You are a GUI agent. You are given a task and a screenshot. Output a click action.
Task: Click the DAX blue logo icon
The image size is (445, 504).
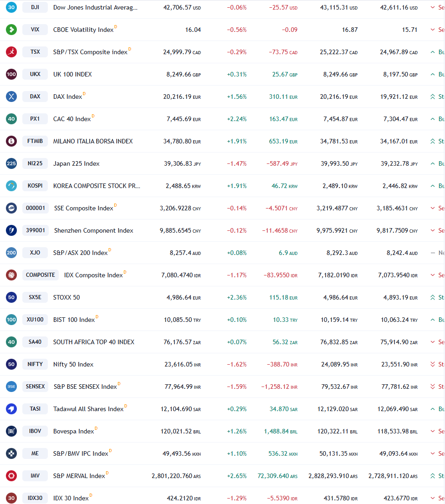(11, 97)
